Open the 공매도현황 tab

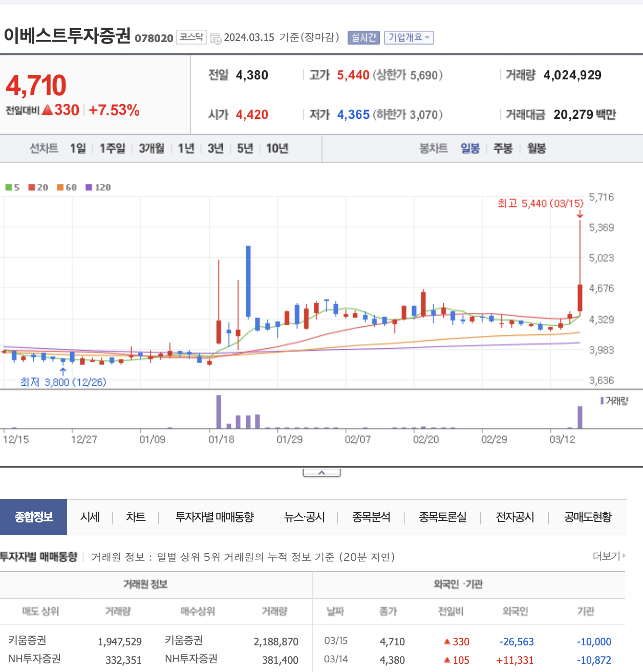(x=588, y=517)
